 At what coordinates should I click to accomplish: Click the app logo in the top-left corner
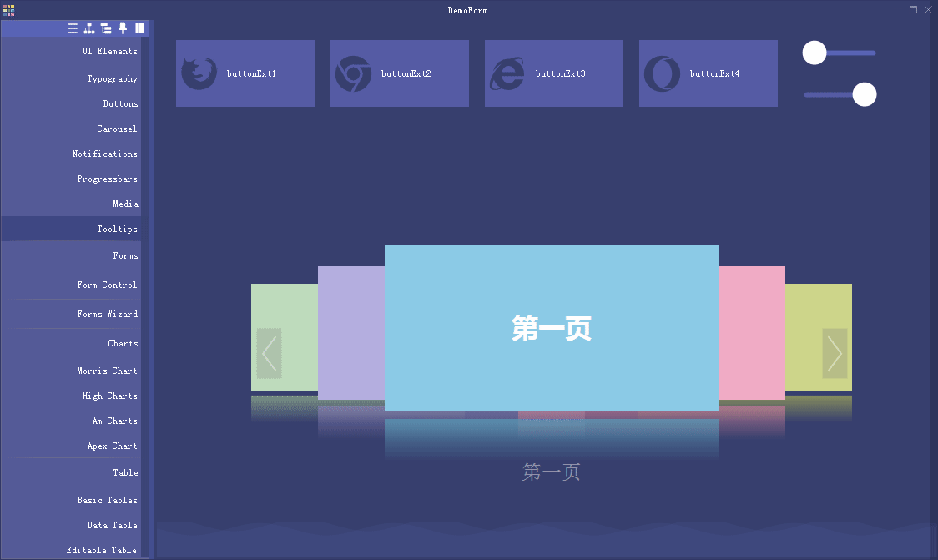pyautogui.click(x=9, y=9)
